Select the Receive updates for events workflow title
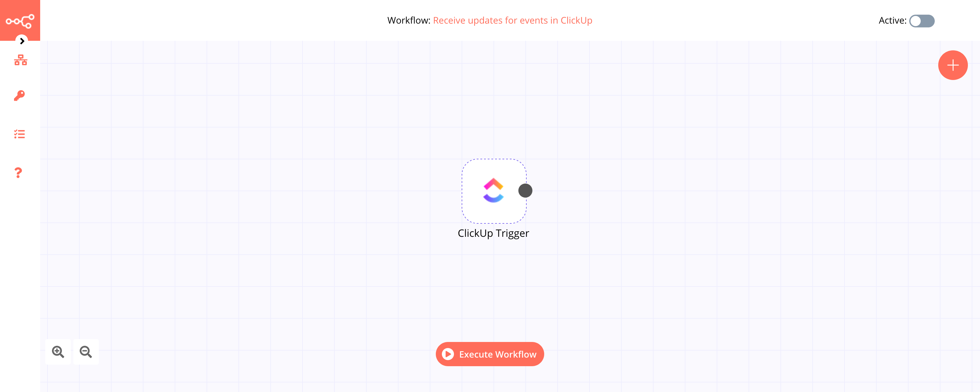Viewport: 980px width, 392px height. click(512, 19)
